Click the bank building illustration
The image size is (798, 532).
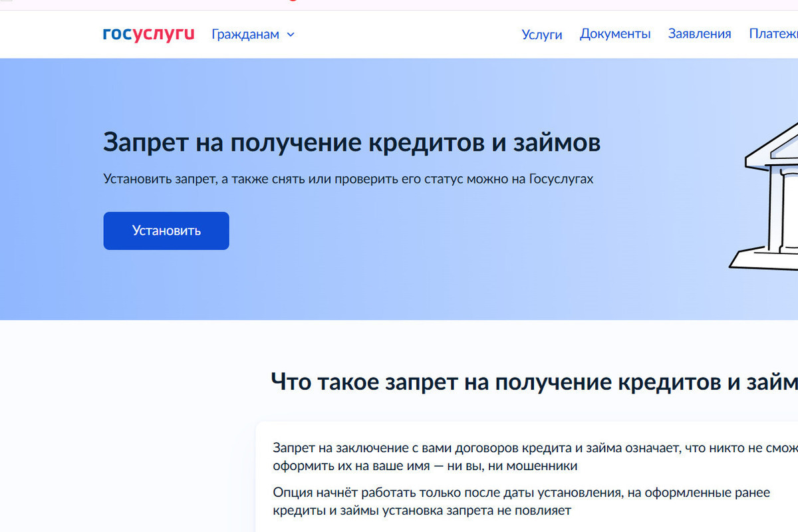tap(764, 196)
